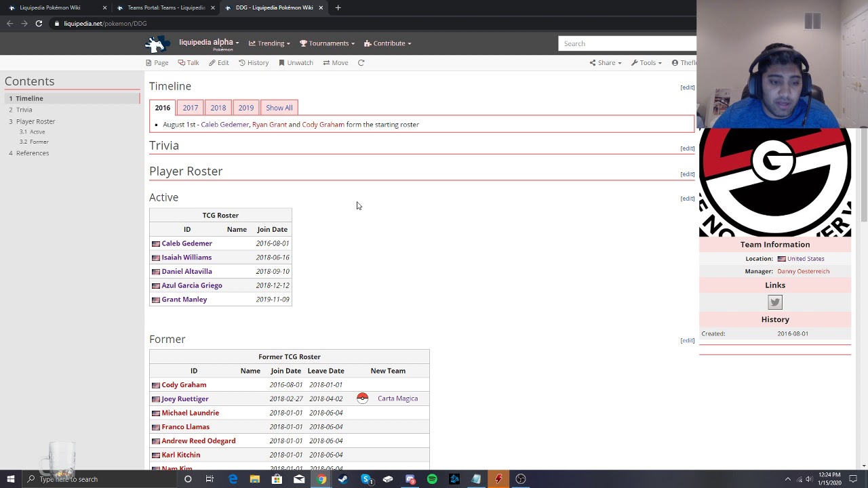Image resolution: width=868 pixels, height=488 pixels.
Task: Open Daniel Altavilla player page
Action: coord(186,272)
